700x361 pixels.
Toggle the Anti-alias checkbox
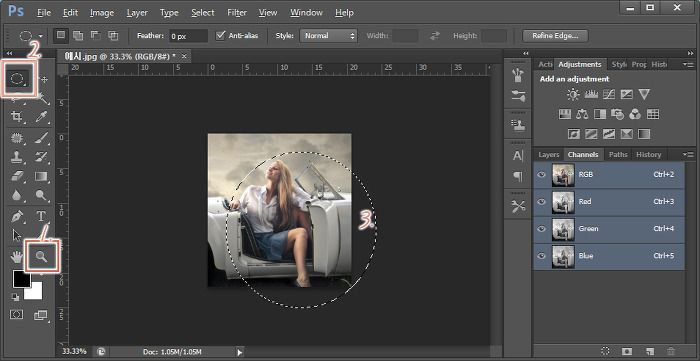[x=220, y=36]
